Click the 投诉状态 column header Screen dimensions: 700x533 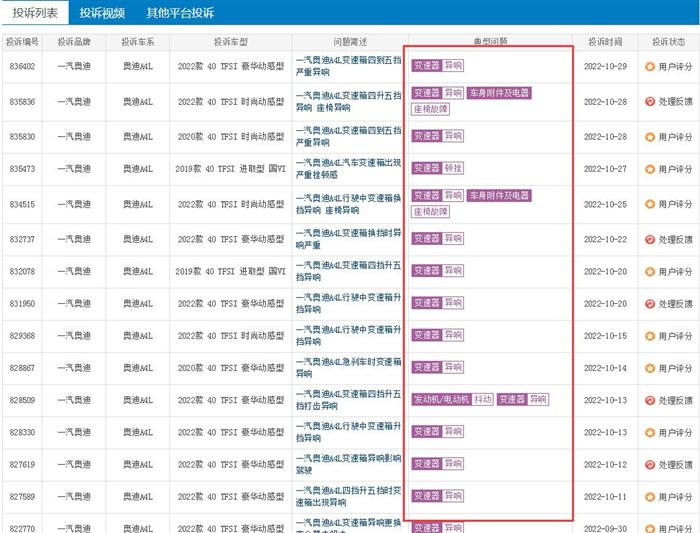coord(668,42)
